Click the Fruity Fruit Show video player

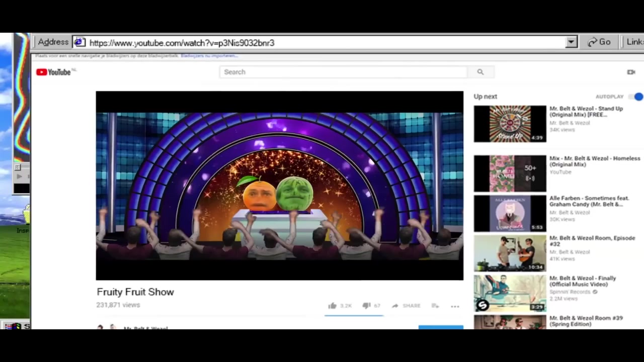click(279, 186)
